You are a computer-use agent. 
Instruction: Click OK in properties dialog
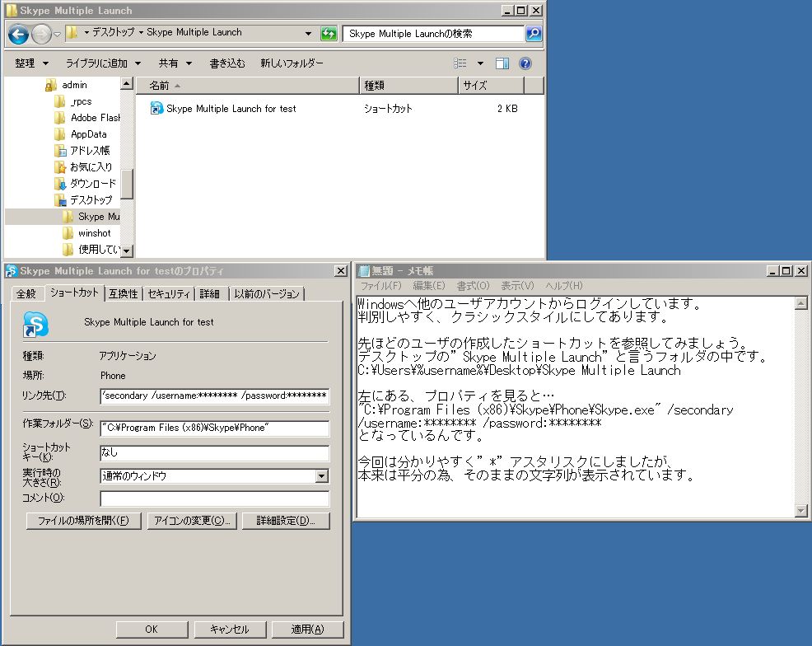pyautogui.click(x=152, y=630)
